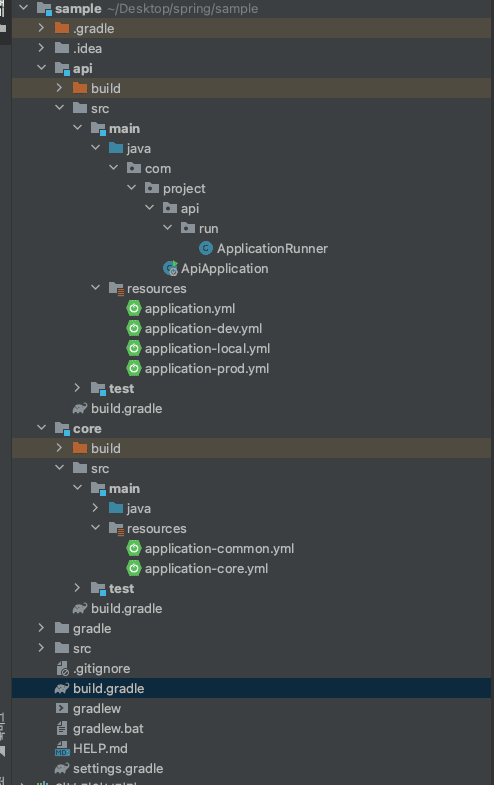The width and height of the screenshot is (494, 785).
Task: Collapse the resources chevron under core
Action: [x=96, y=528]
